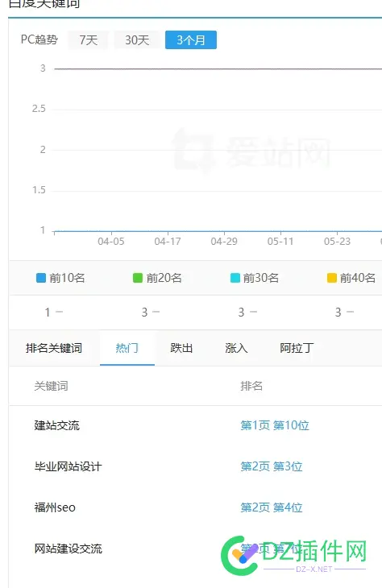Select the 30天 trend range
382x588 pixels.
[x=137, y=40]
